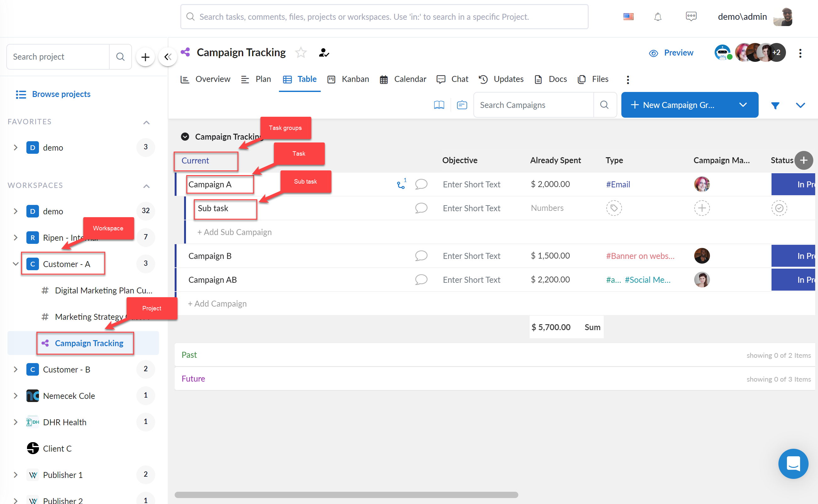Expand the Ripen - Internal workspace
818x504 pixels.
click(15, 238)
